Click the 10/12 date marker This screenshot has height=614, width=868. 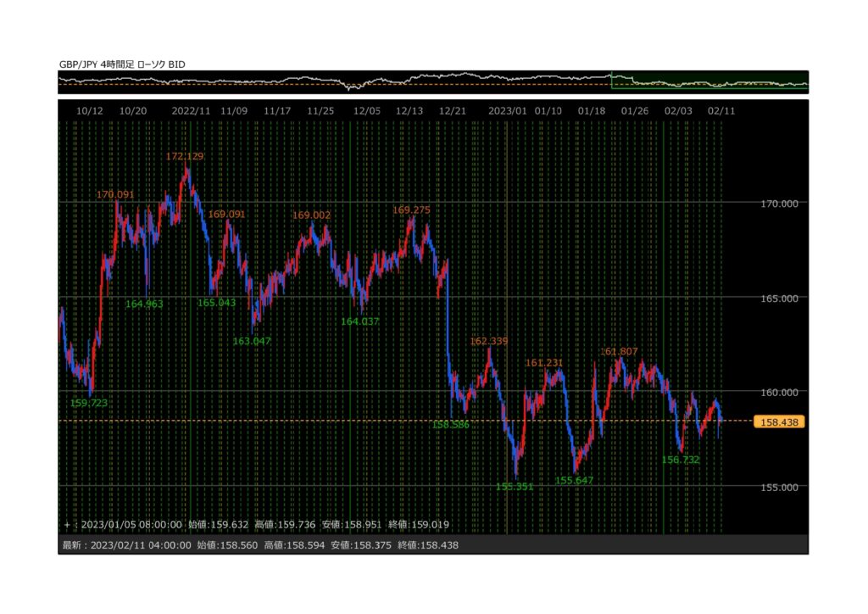pyautogui.click(x=90, y=111)
